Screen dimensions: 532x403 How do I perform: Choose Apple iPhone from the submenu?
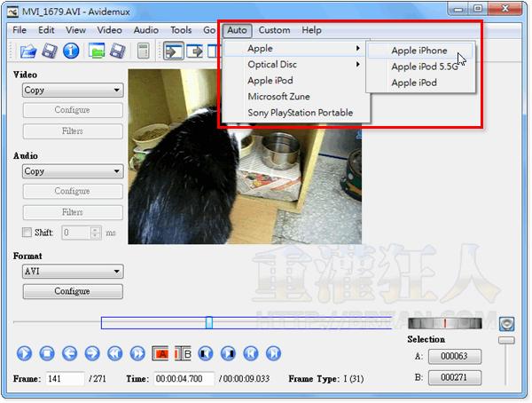tap(420, 51)
